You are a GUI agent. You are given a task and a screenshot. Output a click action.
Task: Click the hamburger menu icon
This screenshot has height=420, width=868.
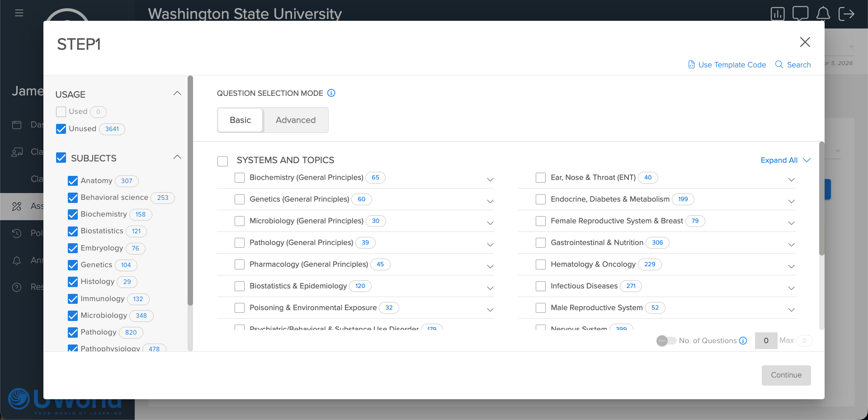point(19,13)
